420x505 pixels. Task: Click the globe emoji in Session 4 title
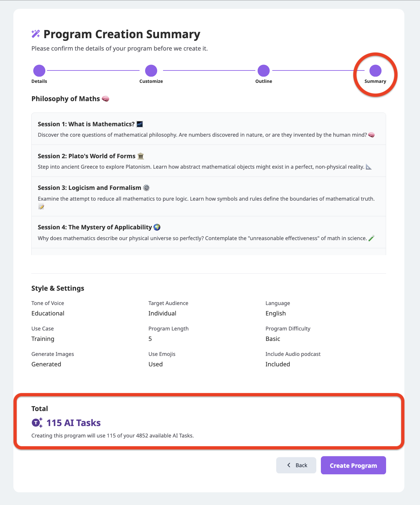coord(157,227)
